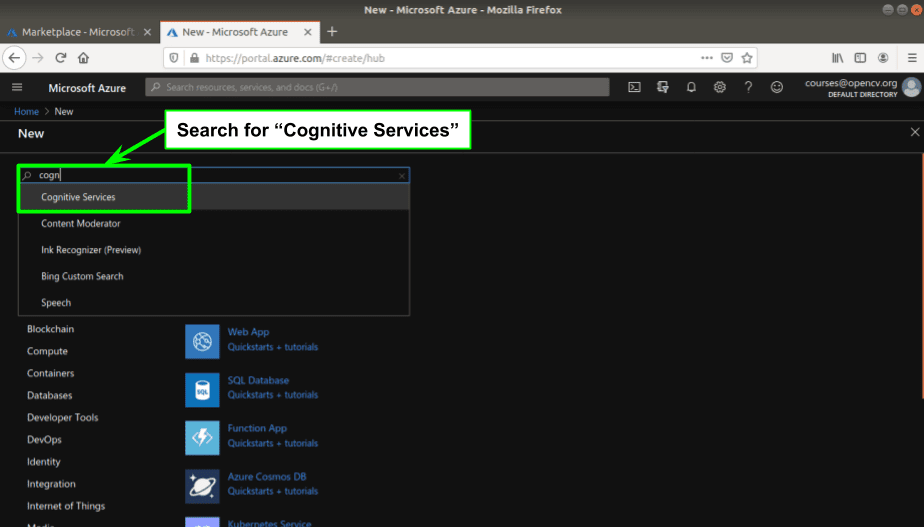Clear the marketplace search box text
Image resolution: width=924 pixels, height=527 pixels.
point(402,176)
